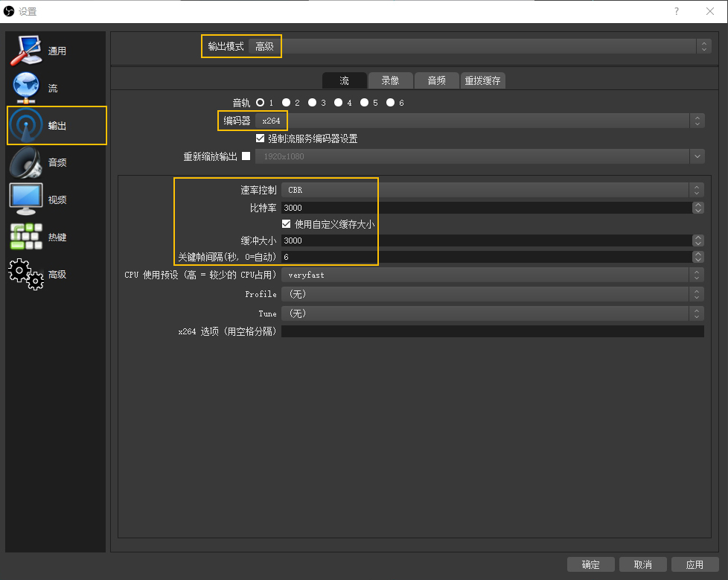
Task: Toggle 使用自定义缓存大小 checkbox
Action: pyautogui.click(x=286, y=224)
